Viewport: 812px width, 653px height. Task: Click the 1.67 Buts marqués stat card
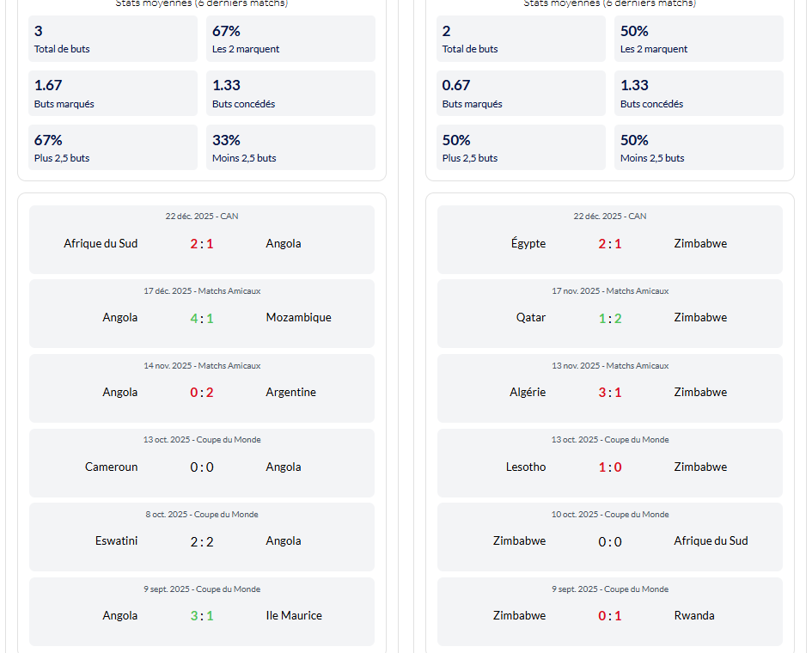(x=113, y=93)
